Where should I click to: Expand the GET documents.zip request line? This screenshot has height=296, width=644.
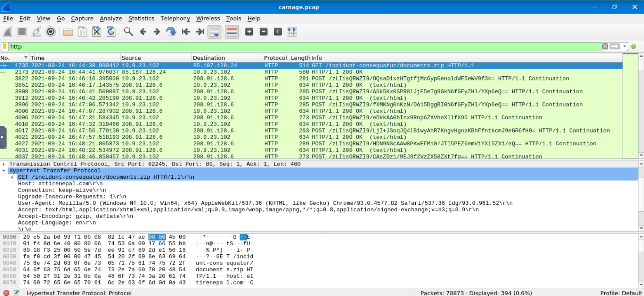point(13,177)
